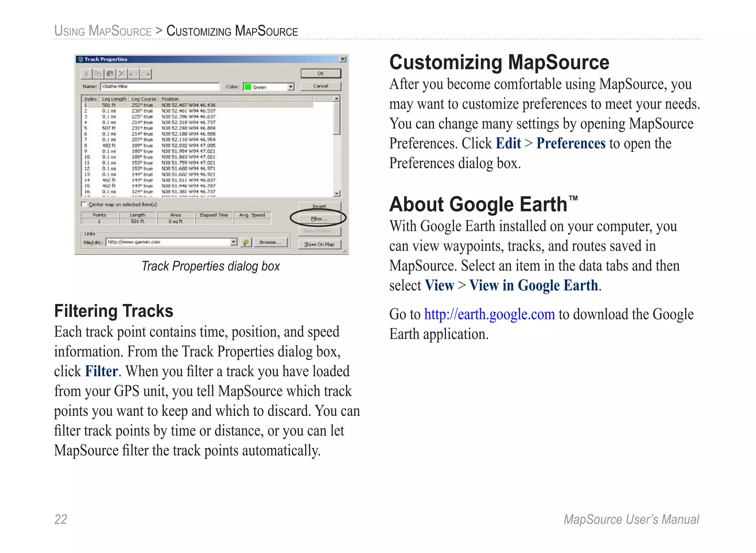Click the Browse... button
The image size is (756, 553).
[270, 242]
